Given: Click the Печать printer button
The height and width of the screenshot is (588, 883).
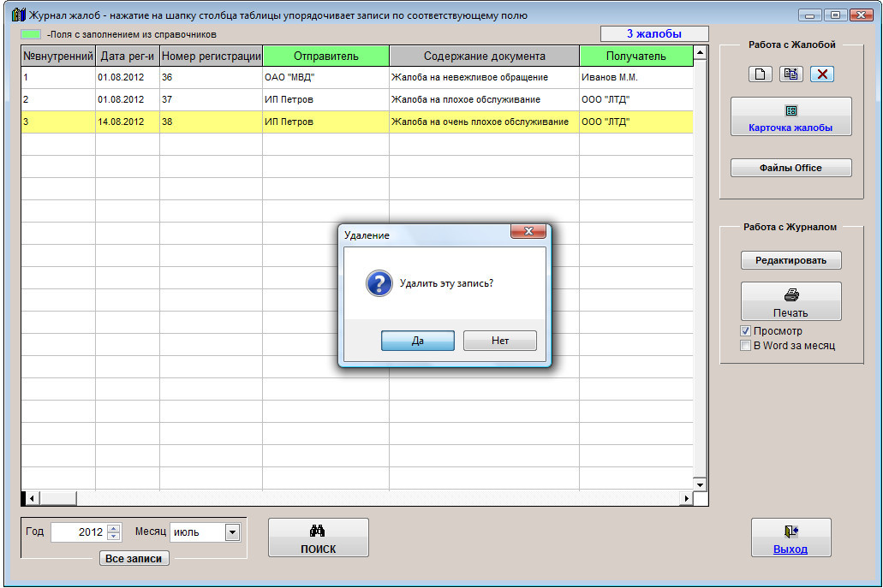Looking at the screenshot, I should point(791,301).
